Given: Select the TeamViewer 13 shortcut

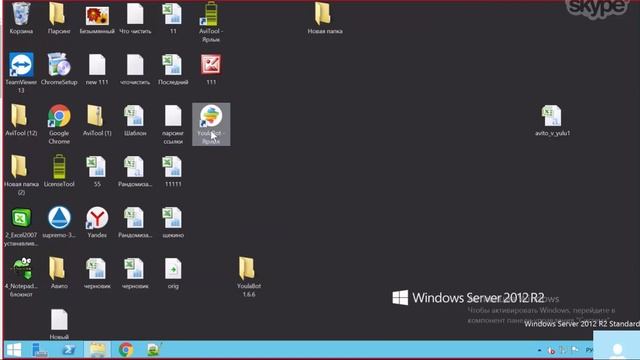Looking at the screenshot, I should (x=21, y=73).
